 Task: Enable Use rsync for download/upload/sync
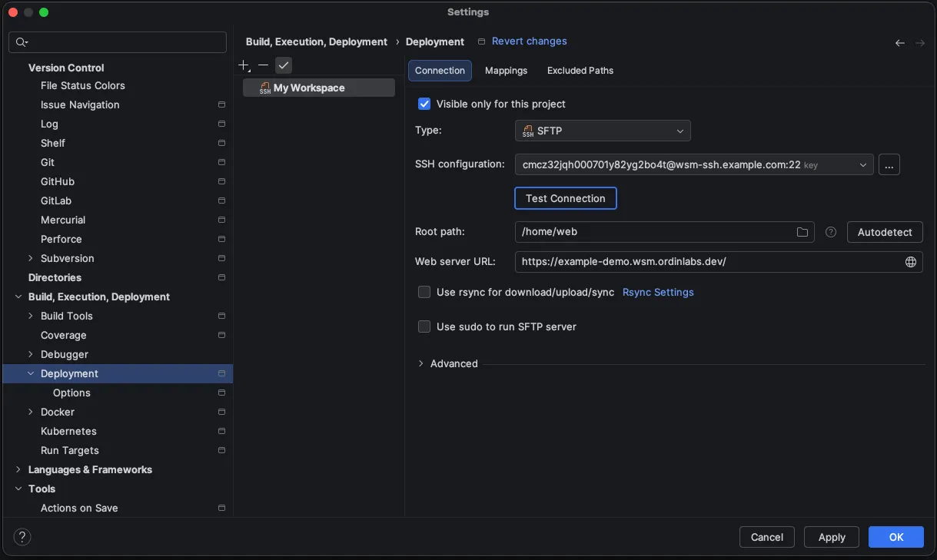[x=424, y=292]
